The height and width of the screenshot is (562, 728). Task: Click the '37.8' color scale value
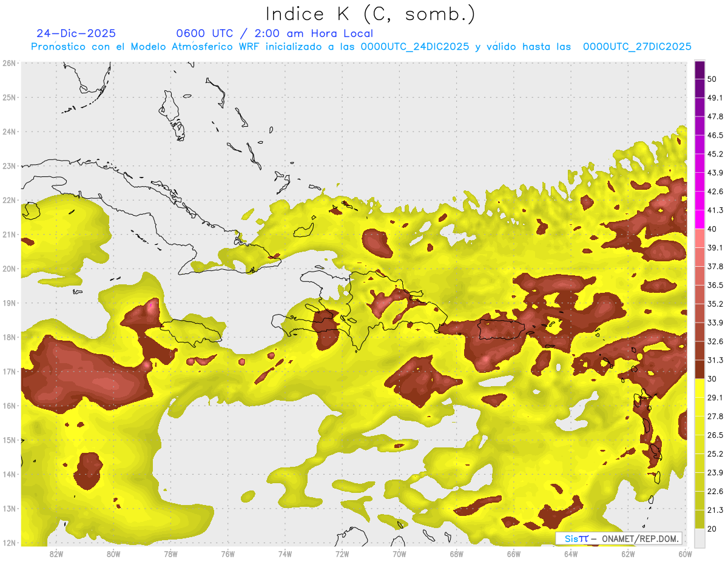coord(715,266)
